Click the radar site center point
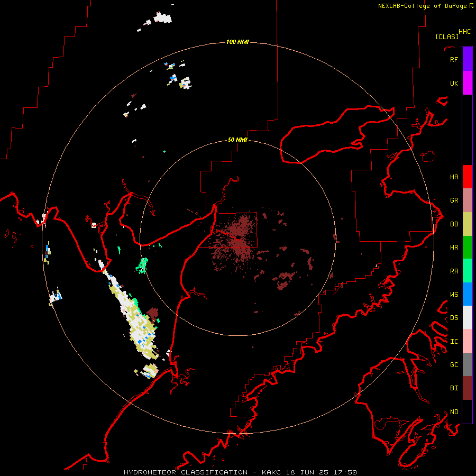 click(239, 237)
